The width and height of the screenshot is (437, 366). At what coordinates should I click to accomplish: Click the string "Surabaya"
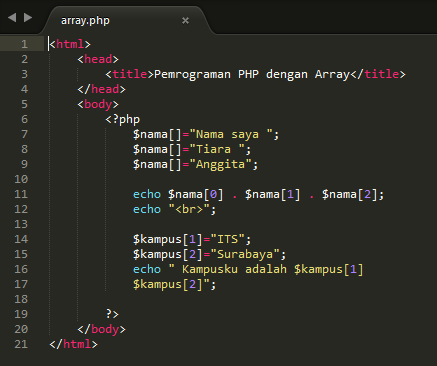pos(245,254)
